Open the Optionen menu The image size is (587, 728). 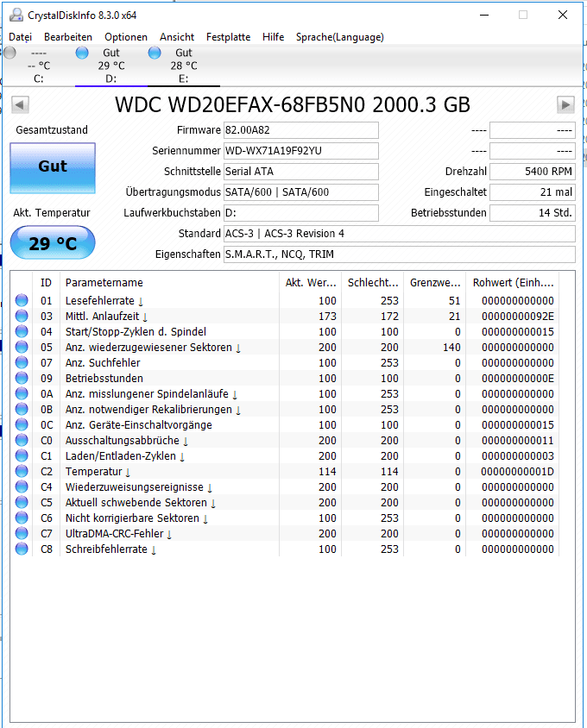coord(126,37)
